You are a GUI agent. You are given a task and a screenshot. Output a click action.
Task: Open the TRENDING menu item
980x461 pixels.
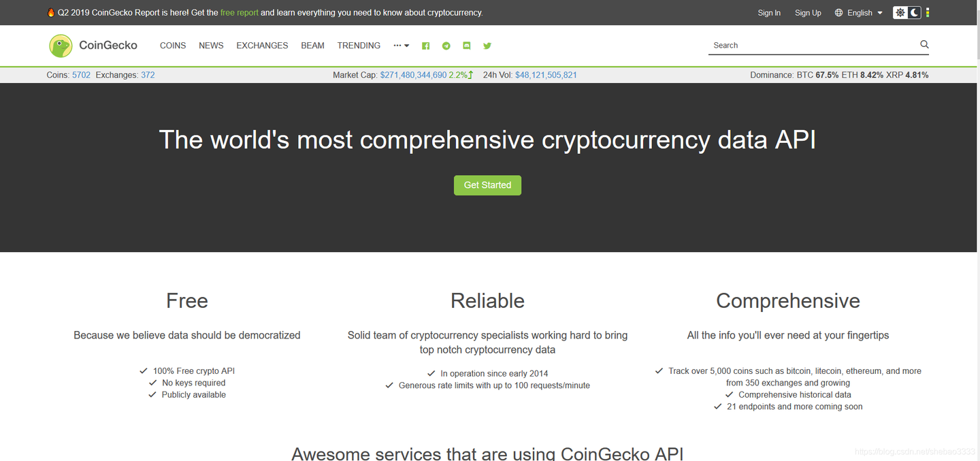[x=359, y=46]
